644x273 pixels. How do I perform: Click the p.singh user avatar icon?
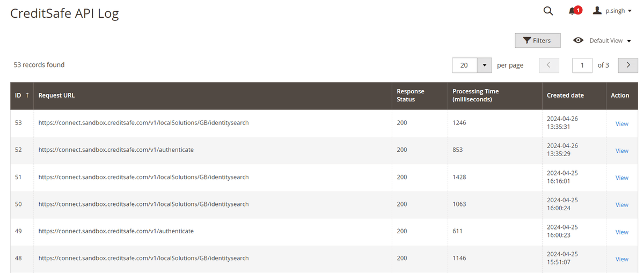[597, 11]
